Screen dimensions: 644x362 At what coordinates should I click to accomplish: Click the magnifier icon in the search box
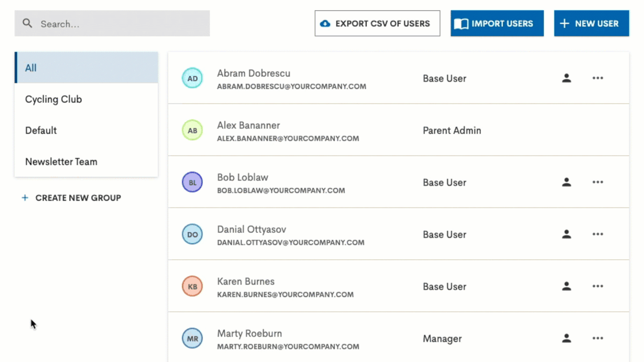pos(28,23)
